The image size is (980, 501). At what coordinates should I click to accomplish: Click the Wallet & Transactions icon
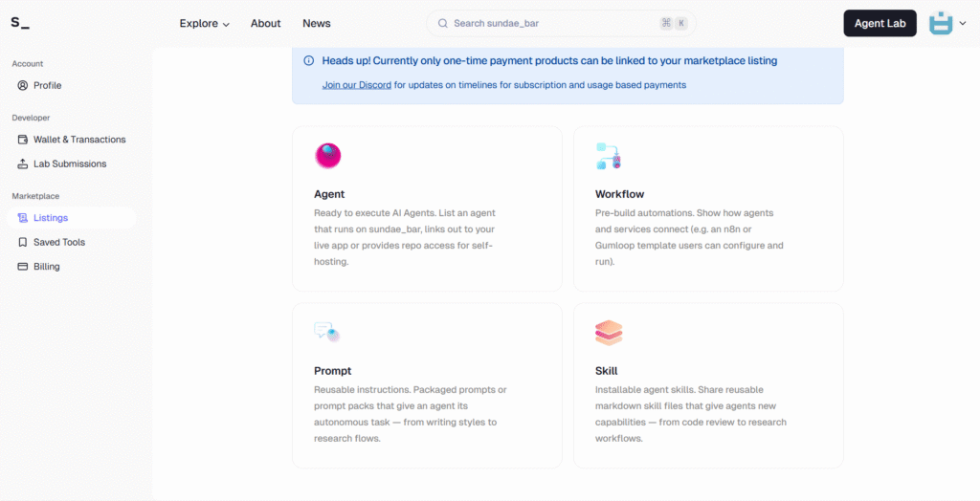(x=23, y=140)
